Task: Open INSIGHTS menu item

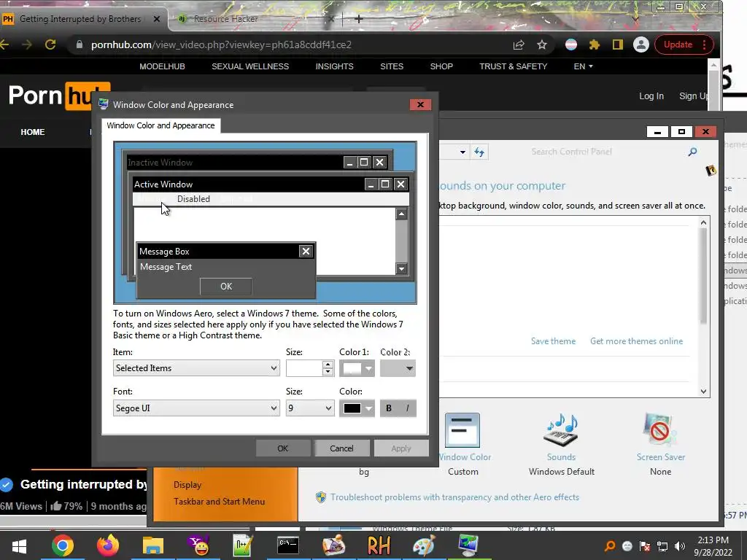Action: tap(334, 66)
